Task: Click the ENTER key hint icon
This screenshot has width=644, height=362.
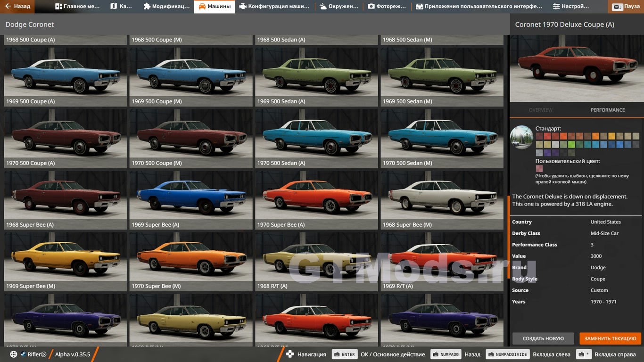Action: click(345, 354)
